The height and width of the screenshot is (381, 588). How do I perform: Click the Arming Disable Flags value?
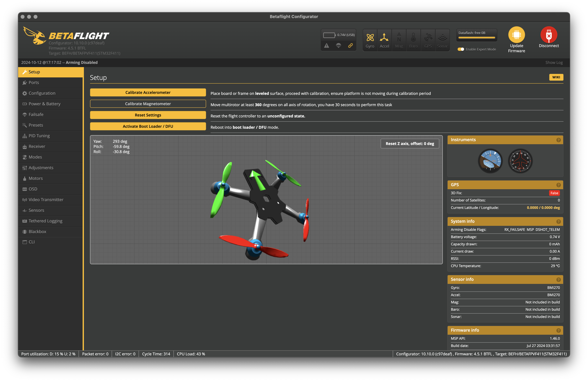pos(532,230)
